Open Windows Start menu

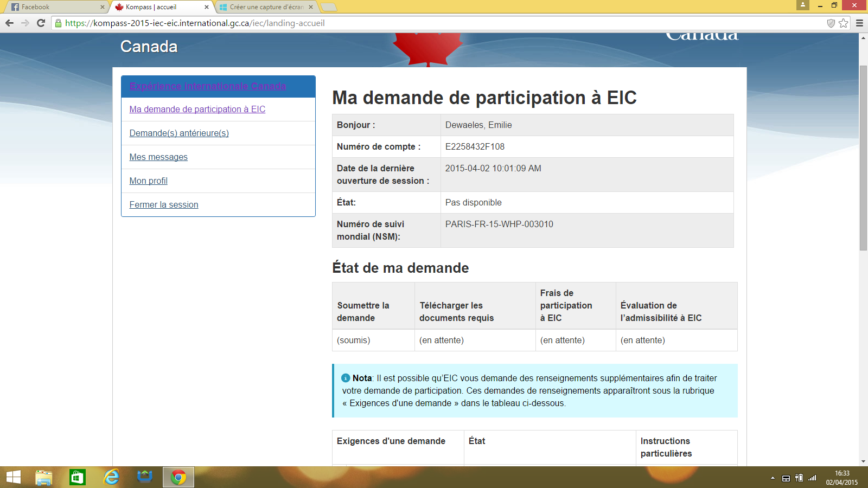click(x=13, y=477)
